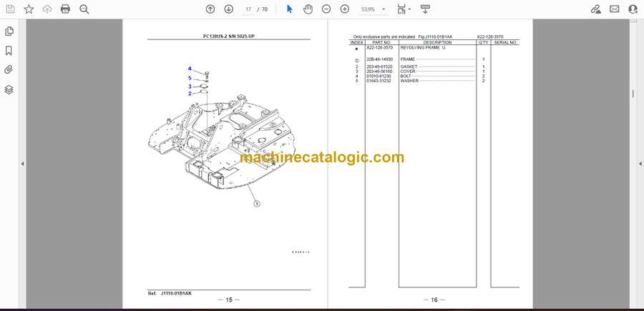Screen dimensions: 644x311
Task: Select X22-128-3570 in the page header
Action: (x=490, y=37)
